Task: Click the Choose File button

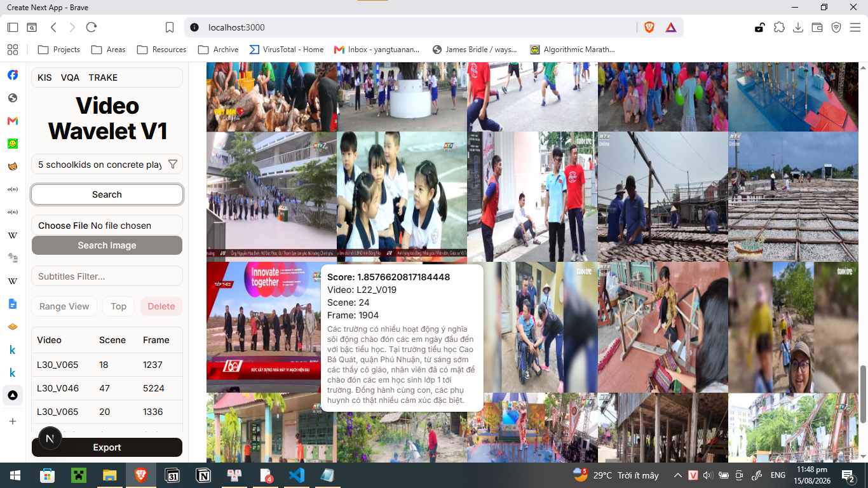Action: point(63,226)
